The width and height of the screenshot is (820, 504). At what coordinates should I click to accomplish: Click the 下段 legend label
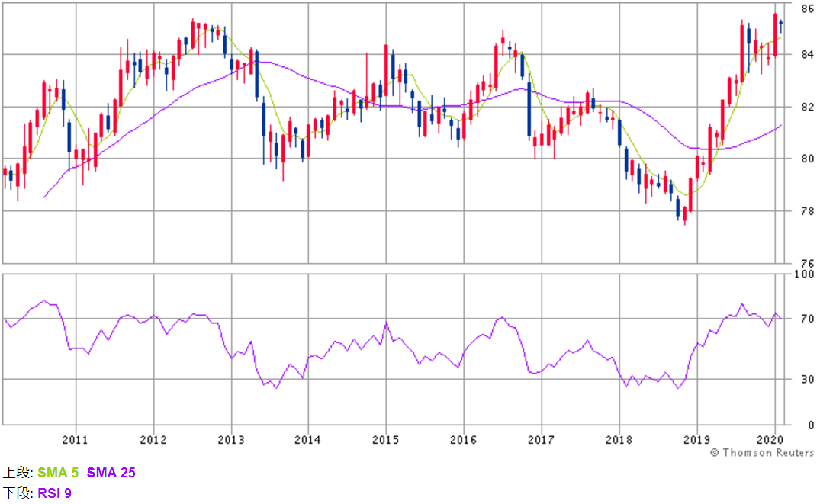pos(18,493)
